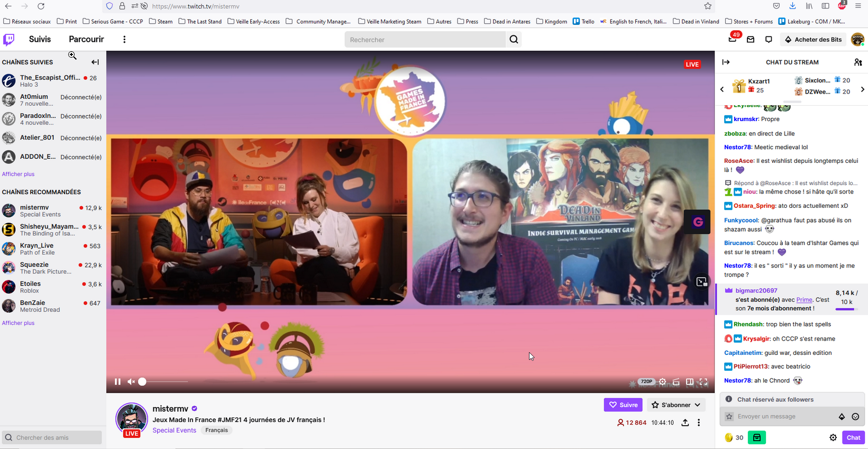The height and width of the screenshot is (449, 868).
Task: Unmute the stream audio
Action: click(131, 382)
